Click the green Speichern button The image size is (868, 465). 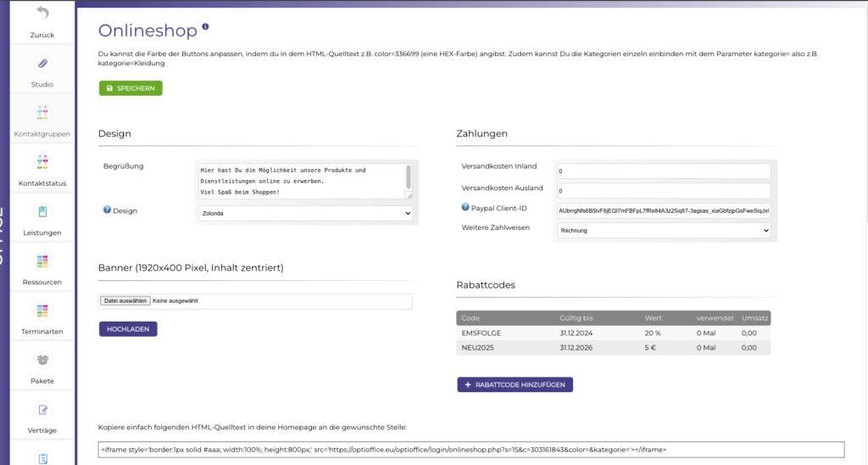[131, 88]
